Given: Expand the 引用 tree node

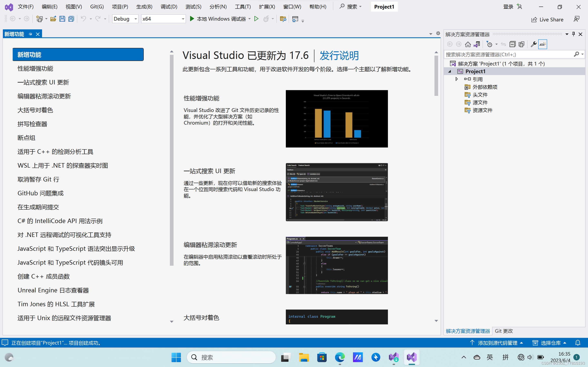Looking at the screenshot, I should click(x=457, y=79).
